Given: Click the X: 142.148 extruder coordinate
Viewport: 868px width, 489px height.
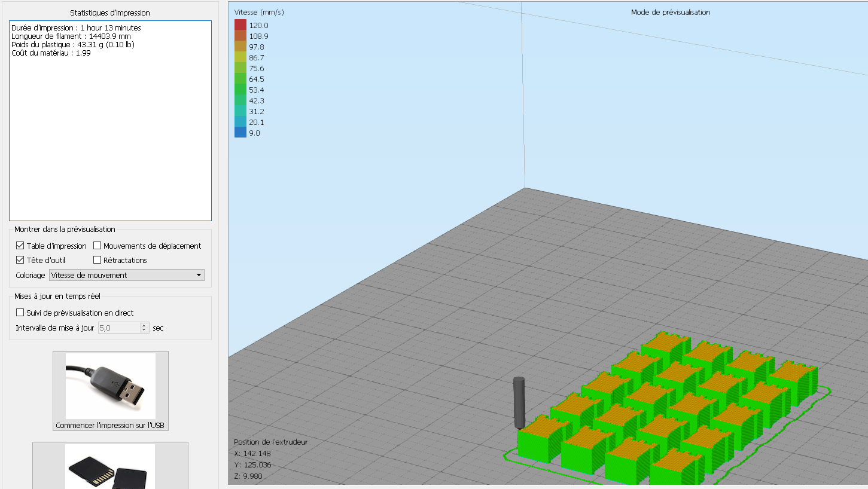Looking at the screenshot, I should 252,453.
